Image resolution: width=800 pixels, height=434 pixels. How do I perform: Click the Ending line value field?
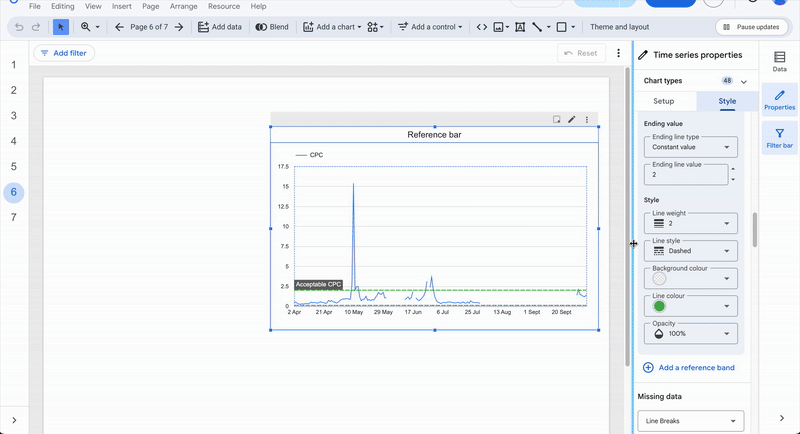[x=686, y=174]
